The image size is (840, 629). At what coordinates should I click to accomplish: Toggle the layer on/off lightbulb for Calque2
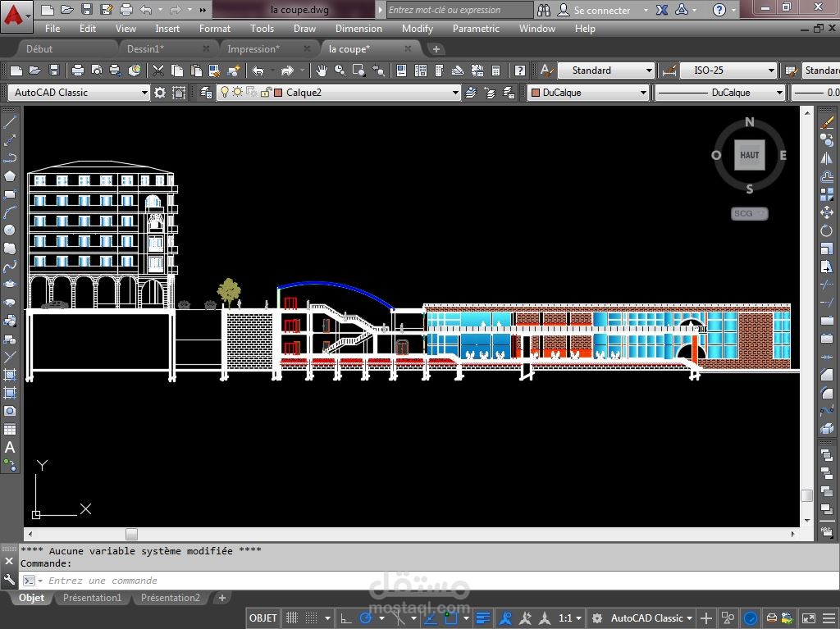224,93
